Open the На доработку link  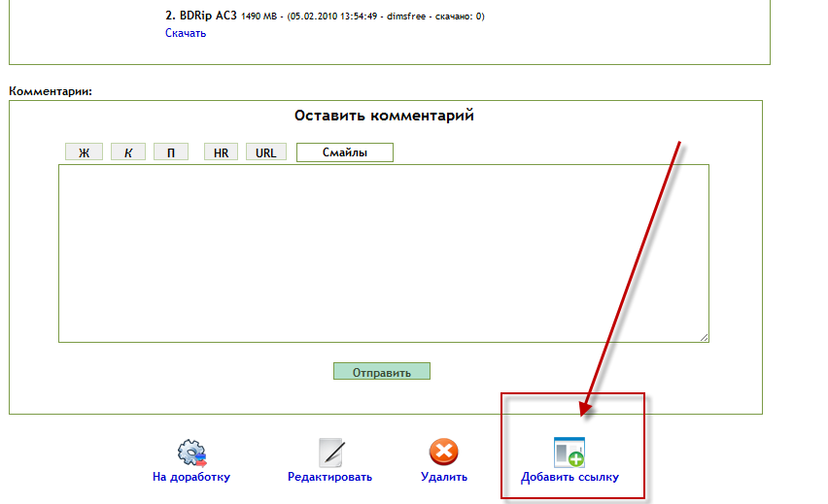[191, 477]
